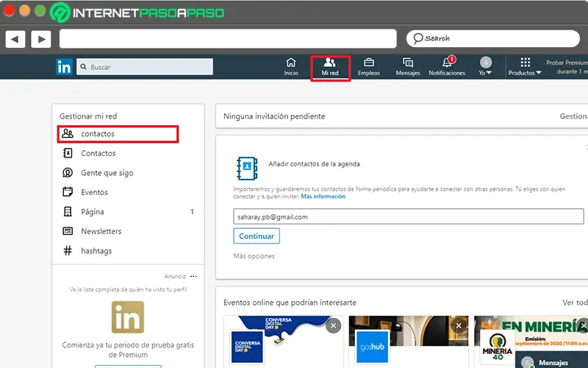Click the Gestionar mi red heading
This screenshot has height=368, width=588.
pos(88,116)
